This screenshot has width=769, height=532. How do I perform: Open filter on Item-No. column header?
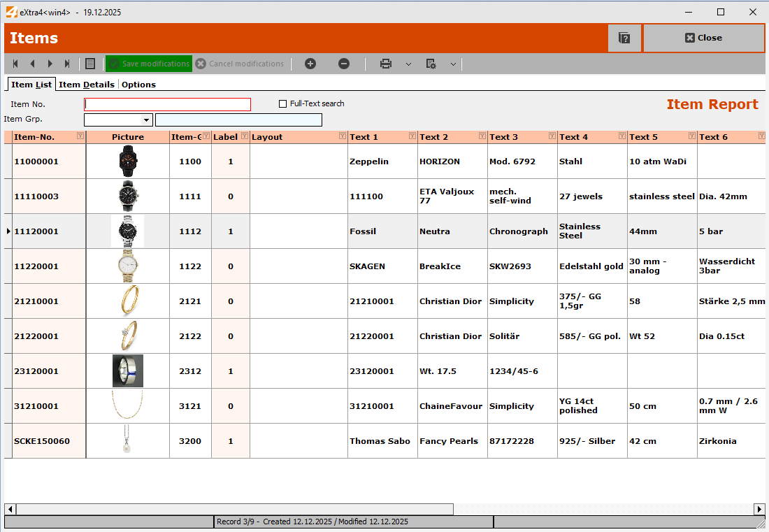[80, 136]
